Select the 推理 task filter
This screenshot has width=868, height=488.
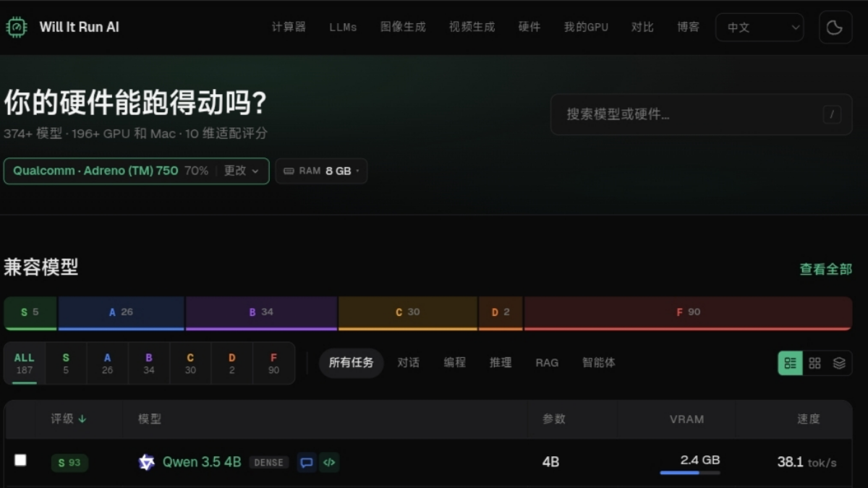click(x=501, y=363)
